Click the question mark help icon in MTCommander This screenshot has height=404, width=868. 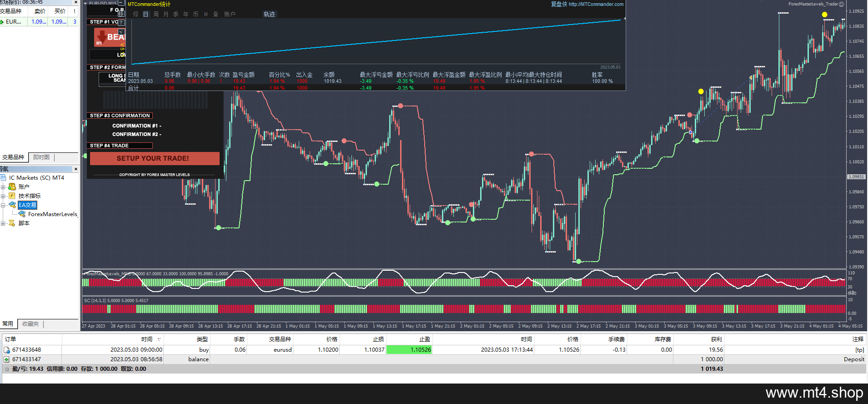click(121, 22)
